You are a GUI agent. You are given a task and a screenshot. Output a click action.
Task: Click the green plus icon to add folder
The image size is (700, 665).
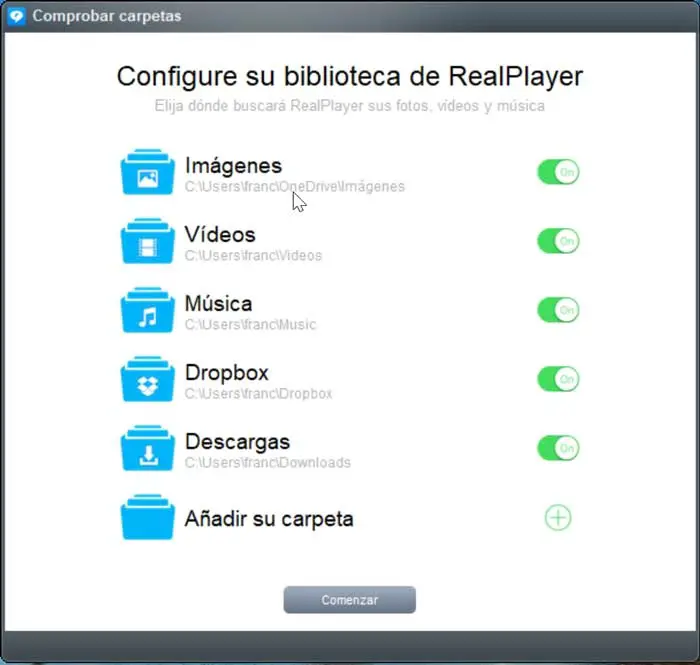click(x=558, y=518)
